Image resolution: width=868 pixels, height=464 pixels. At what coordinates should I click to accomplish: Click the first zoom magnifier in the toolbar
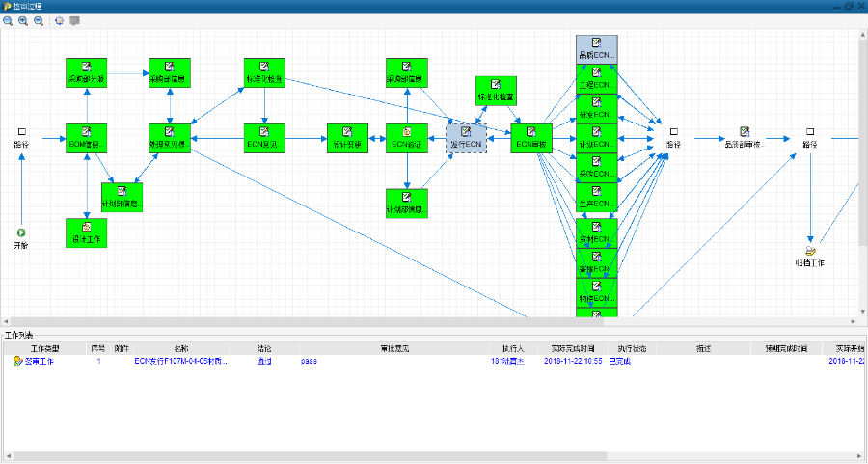point(8,20)
